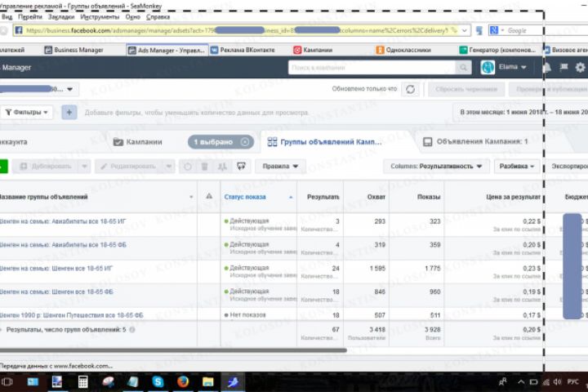Sort by Цена за результат column header
588x392 pixels.
point(513,197)
